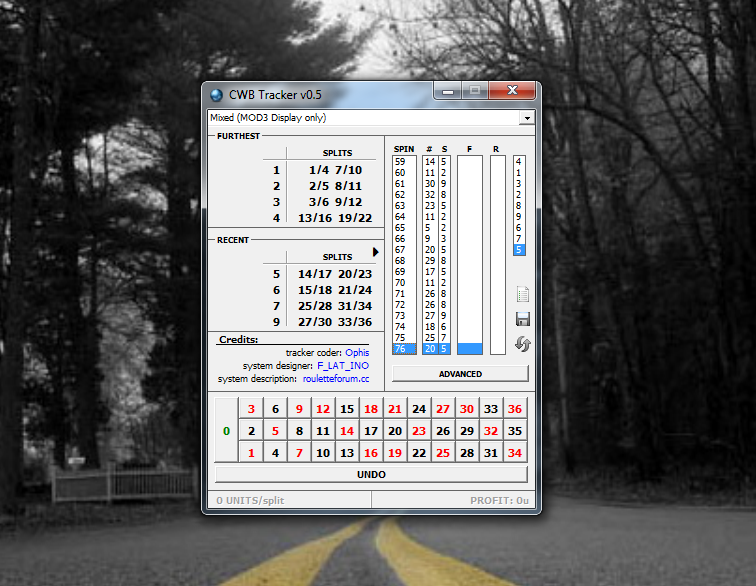The width and height of the screenshot is (756, 586).
Task: Select recent splits row 14/17 20/23
Action: 335,274
